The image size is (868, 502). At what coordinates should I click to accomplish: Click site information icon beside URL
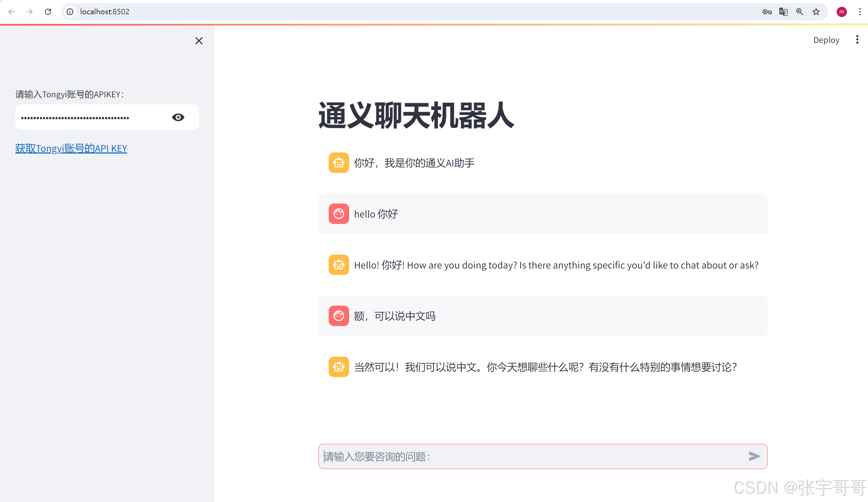coord(70,12)
